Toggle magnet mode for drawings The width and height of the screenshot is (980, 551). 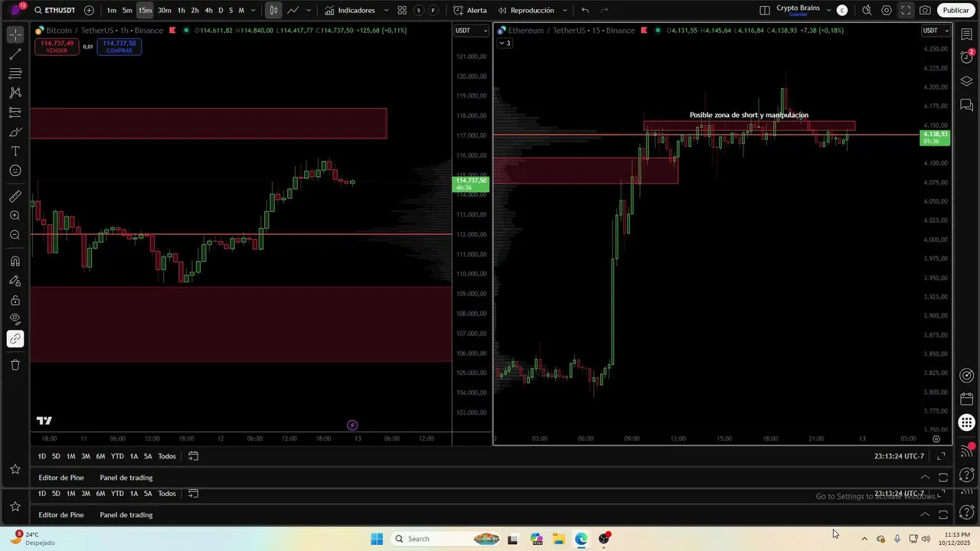[15, 262]
